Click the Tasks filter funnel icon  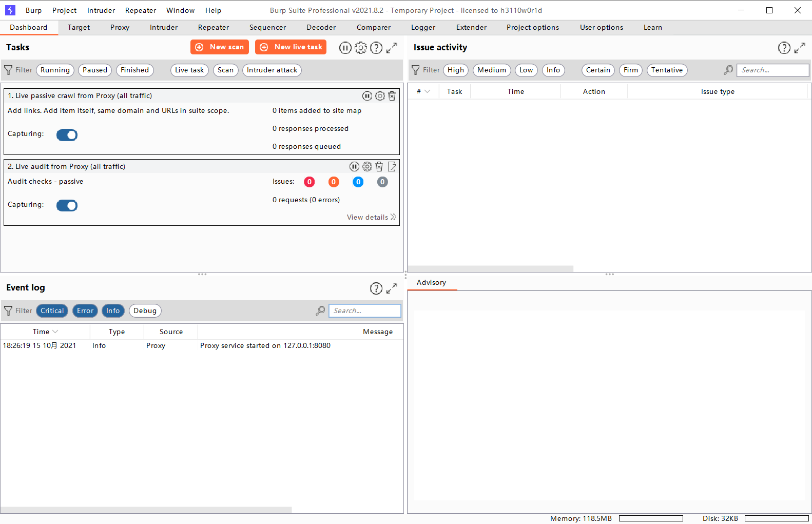coord(8,70)
